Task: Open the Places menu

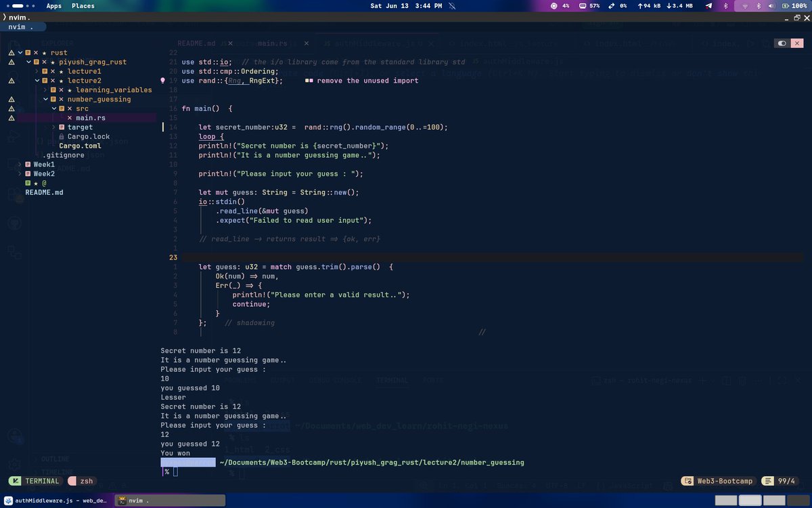Action: [x=83, y=5]
